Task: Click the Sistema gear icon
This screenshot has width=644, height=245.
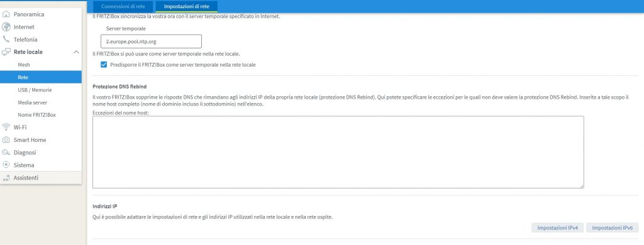Action: coord(6,165)
